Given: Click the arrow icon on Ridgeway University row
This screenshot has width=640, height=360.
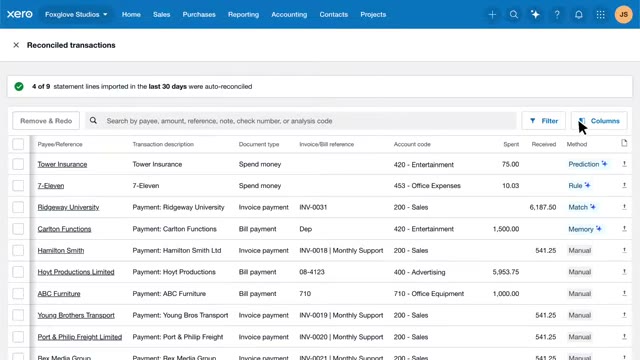Looking at the screenshot, I should pos(624,207).
